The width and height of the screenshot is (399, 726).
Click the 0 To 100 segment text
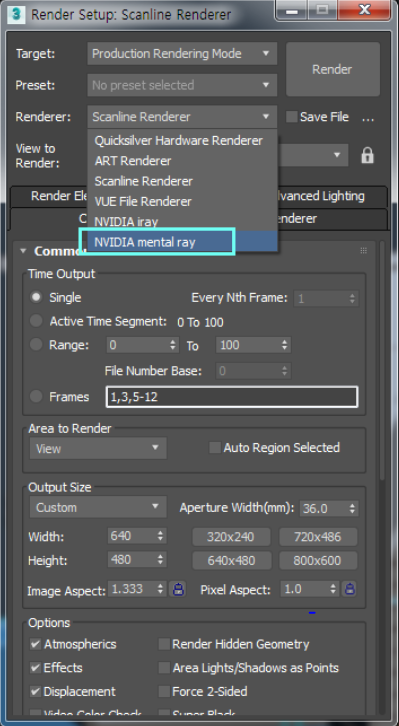[200, 322]
